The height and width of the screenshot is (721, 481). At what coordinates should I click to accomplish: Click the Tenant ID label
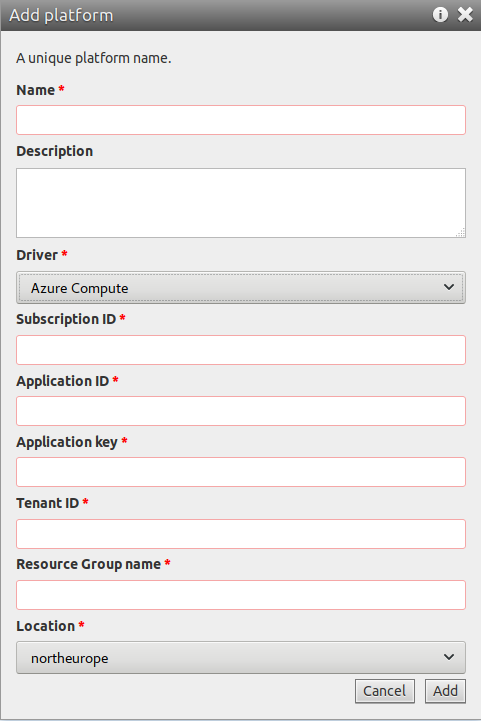(x=48, y=504)
